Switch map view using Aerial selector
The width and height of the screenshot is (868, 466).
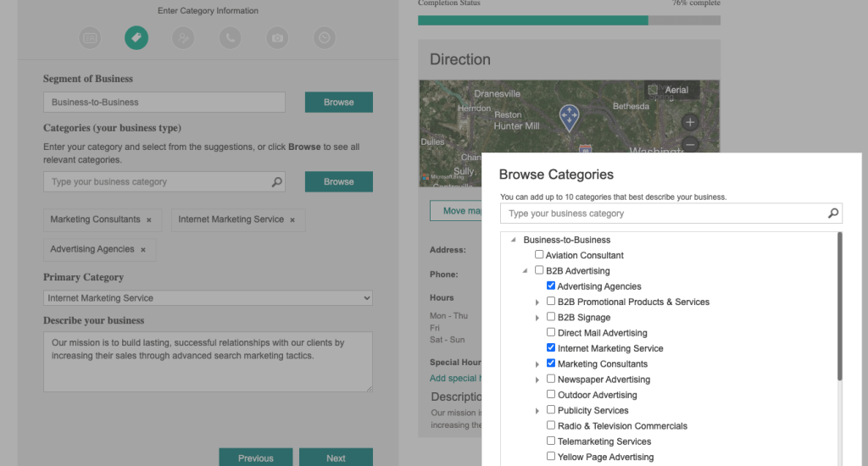click(668, 90)
